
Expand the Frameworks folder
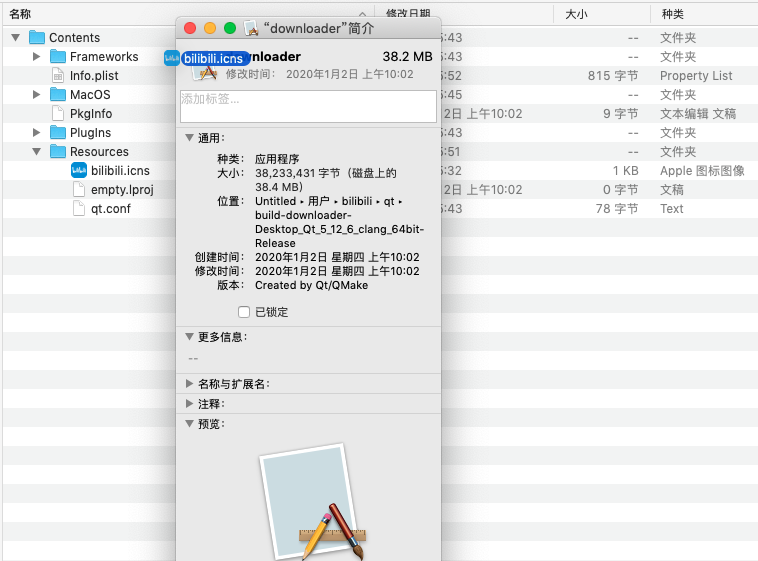[36, 57]
